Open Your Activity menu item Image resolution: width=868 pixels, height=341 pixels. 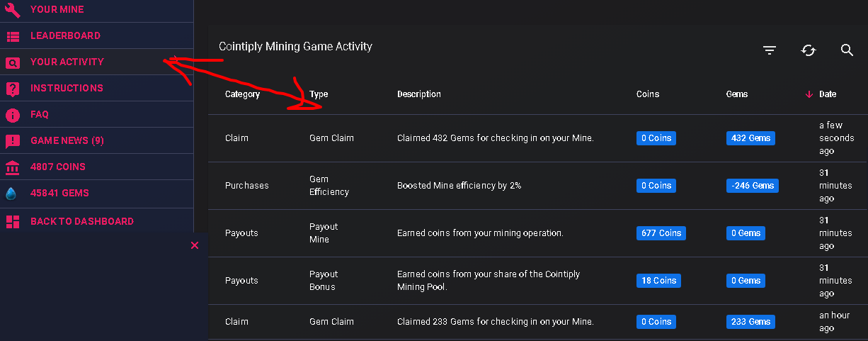[67, 62]
